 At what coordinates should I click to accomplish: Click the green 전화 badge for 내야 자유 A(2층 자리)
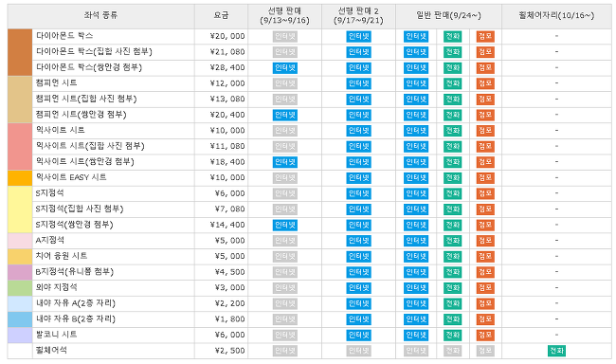(x=453, y=303)
